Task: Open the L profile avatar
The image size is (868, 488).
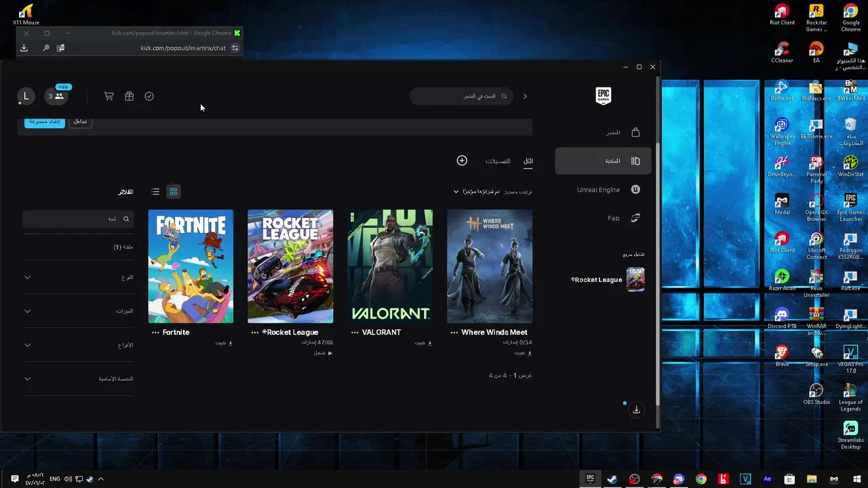Action: click(26, 96)
